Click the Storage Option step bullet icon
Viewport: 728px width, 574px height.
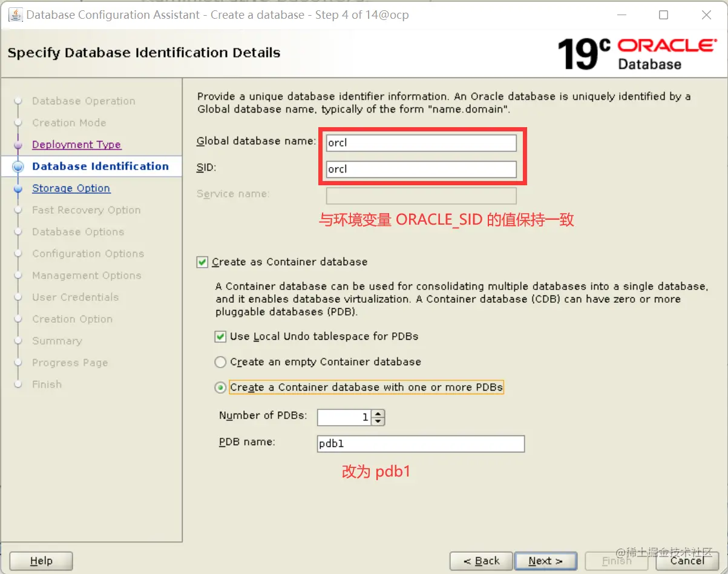click(x=18, y=188)
